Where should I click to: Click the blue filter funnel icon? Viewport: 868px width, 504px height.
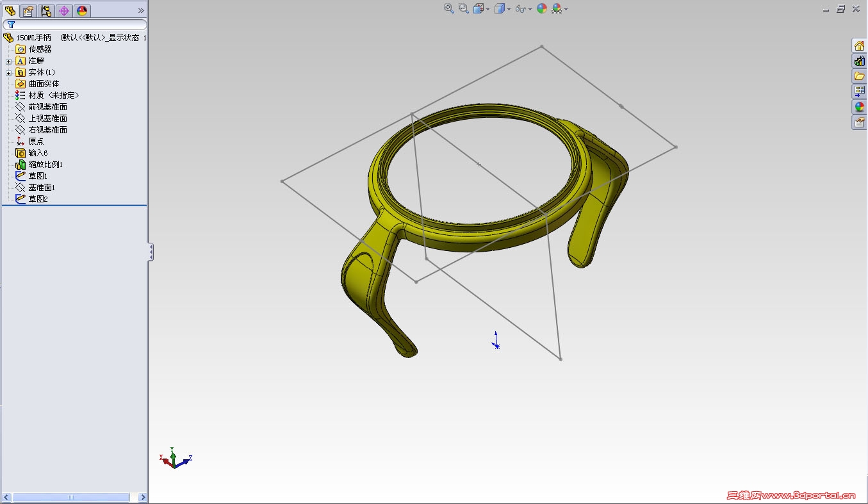point(11,24)
